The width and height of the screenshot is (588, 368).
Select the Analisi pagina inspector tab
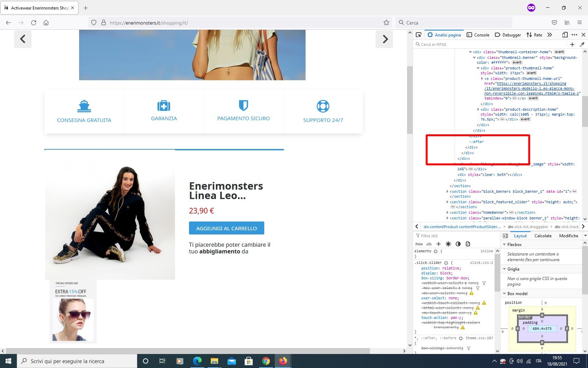(444, 35)
